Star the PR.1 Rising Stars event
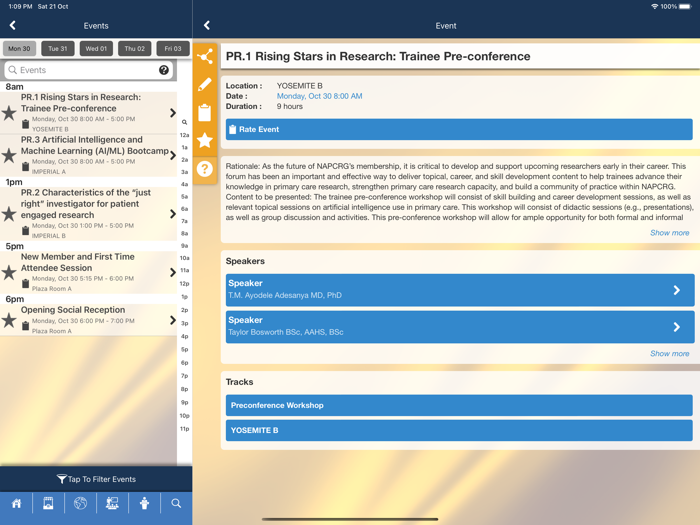This screenshot has width=700, height=525. [x=9, y=113]
